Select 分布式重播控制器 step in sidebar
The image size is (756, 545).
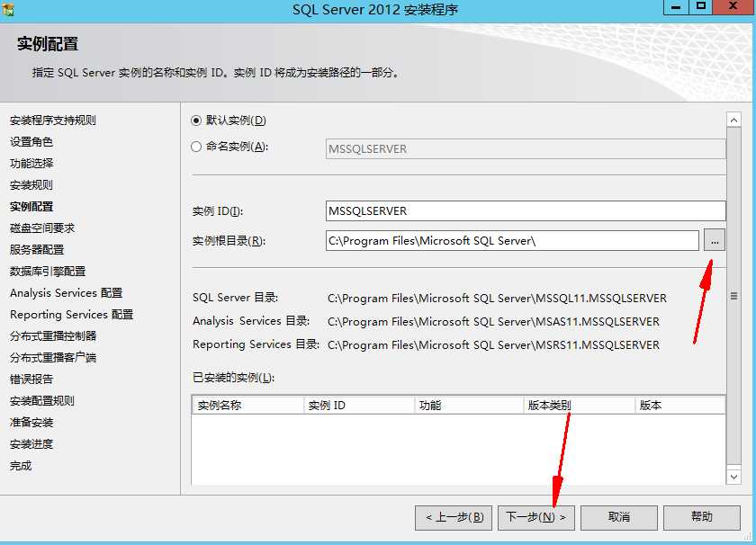(x=53, y=335)
